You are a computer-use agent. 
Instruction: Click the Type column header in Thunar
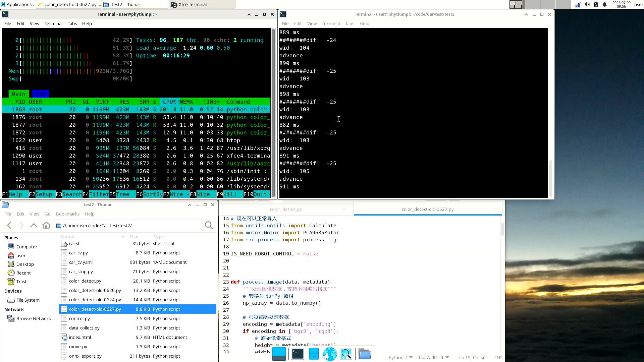point(159,237)
